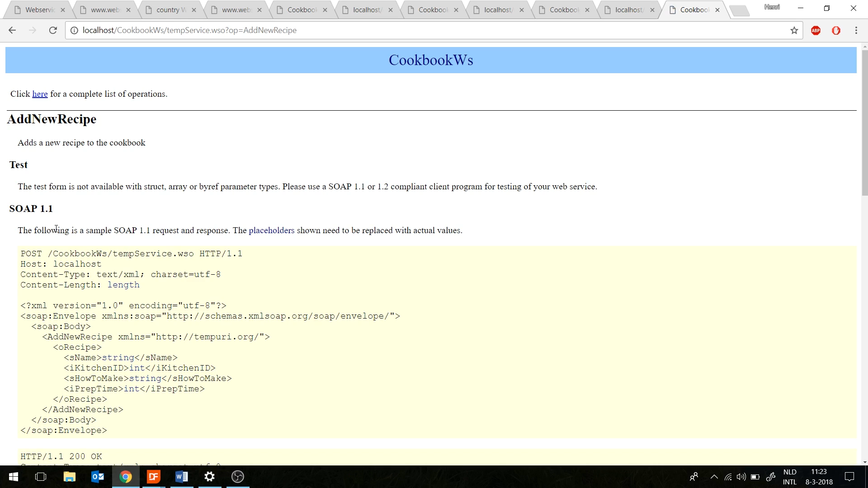868x488 pixels.
Task: Open the volume control in tray
Action: [x=741, y=477]
